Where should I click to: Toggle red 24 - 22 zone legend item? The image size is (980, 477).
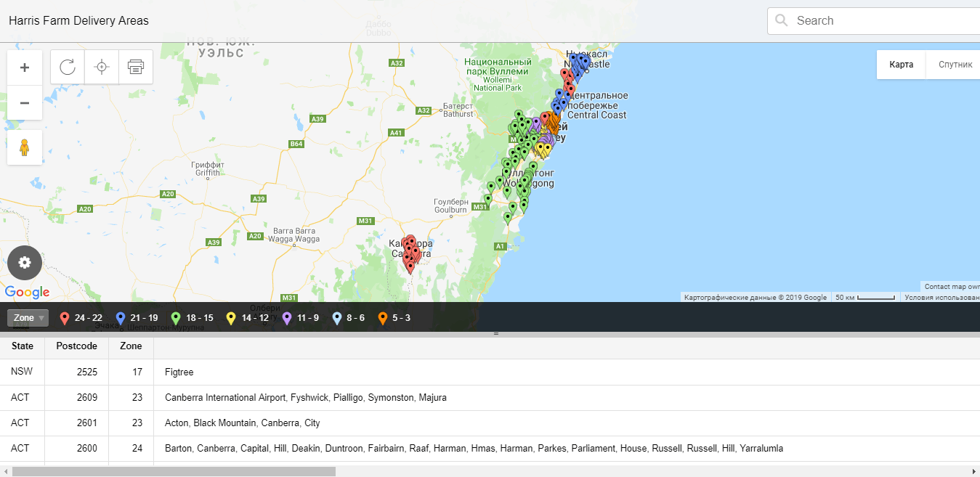81,318
